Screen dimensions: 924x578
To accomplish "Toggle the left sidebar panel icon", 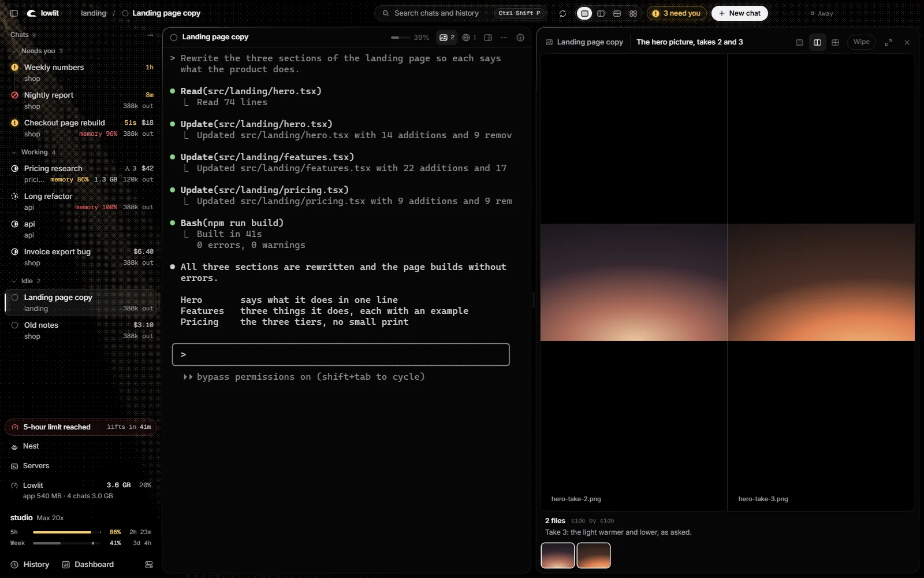I will point(14,13).
